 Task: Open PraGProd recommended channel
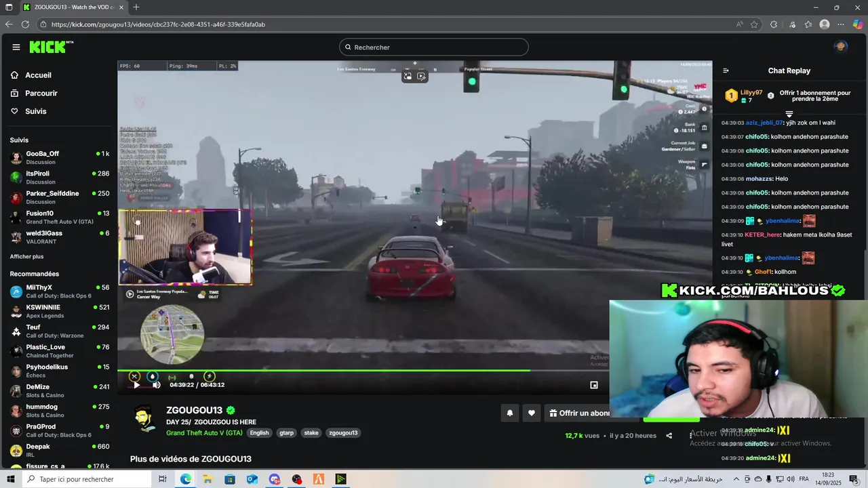(x=59, y=430)
